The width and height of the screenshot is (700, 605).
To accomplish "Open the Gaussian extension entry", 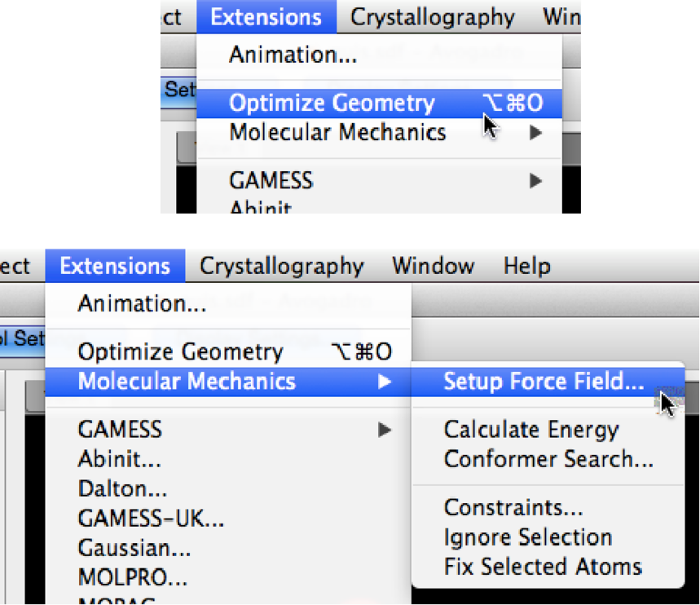I will click(x=134, y=548).
